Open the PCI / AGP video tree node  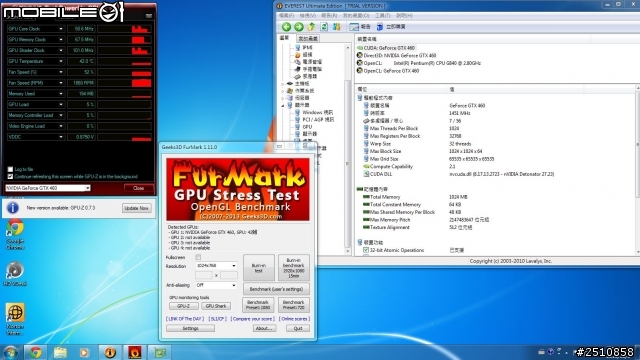pyautogui.click(x=314, y=120)
